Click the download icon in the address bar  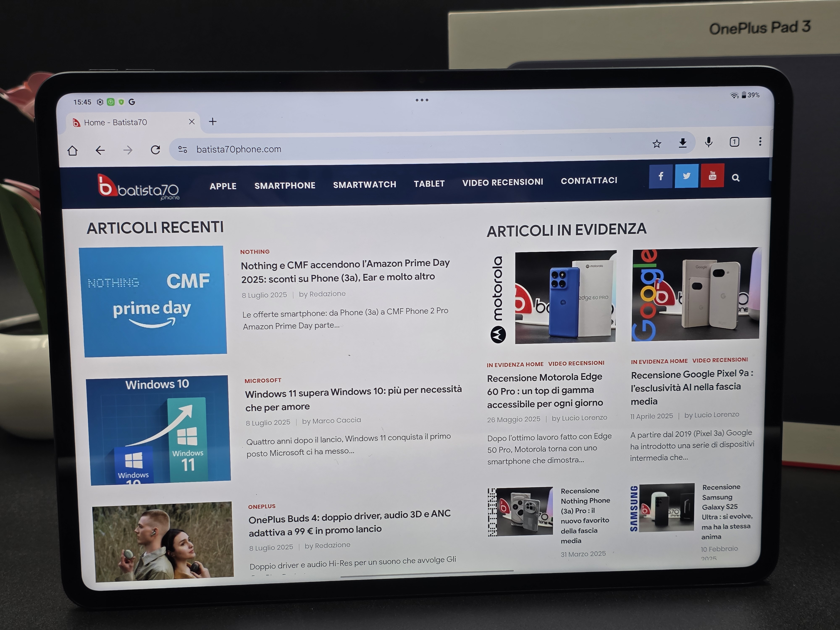tap(682, 143)
